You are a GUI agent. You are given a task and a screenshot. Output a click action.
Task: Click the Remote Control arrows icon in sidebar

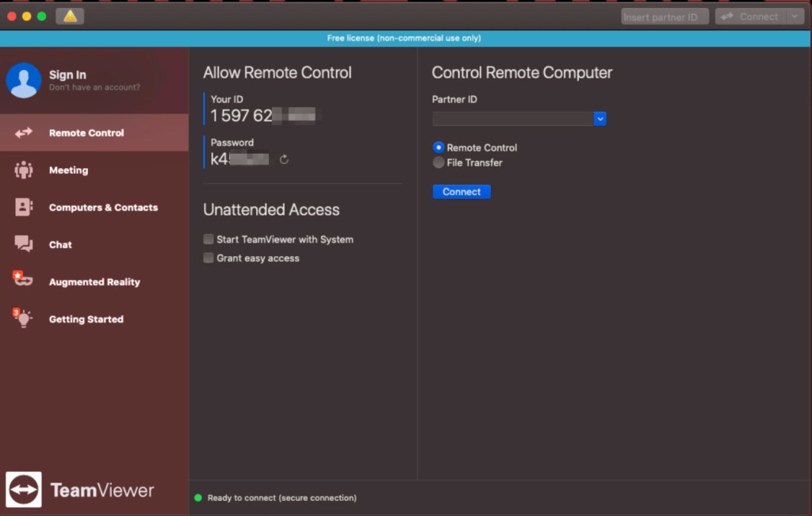[x=24, y=133]
